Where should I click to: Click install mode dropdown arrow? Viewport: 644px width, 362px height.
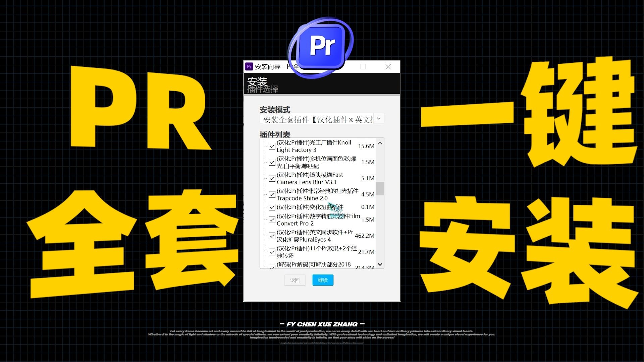379,119
